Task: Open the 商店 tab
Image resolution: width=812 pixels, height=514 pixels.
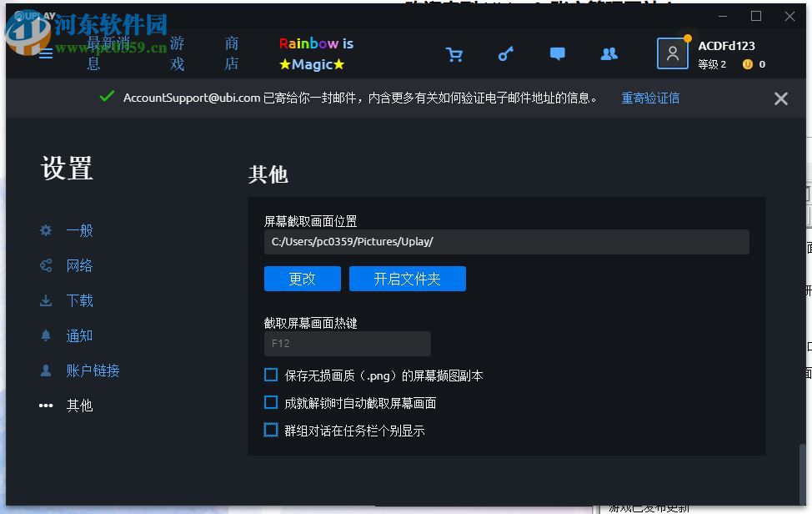Action: 231,53
